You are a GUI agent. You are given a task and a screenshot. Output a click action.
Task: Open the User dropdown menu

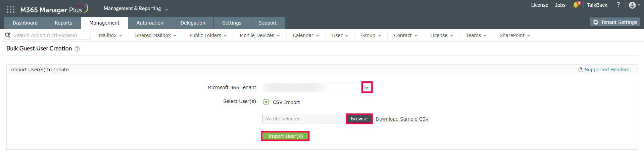pos(340,35)
